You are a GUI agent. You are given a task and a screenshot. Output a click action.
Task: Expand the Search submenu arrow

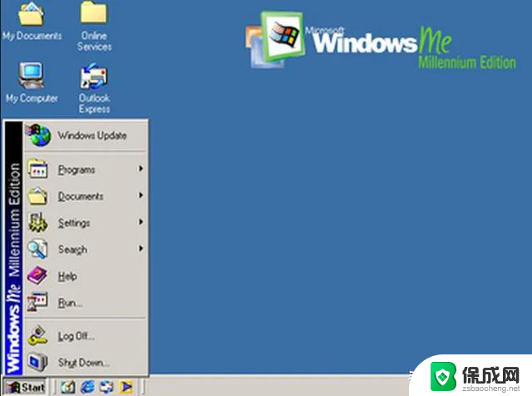tap(140, 248)
